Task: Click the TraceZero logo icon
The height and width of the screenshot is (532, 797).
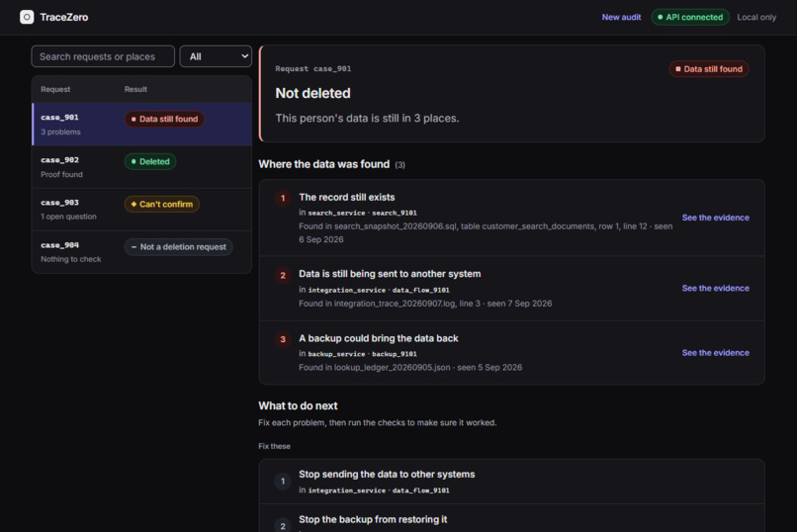Action: click(x=27, y=17)
